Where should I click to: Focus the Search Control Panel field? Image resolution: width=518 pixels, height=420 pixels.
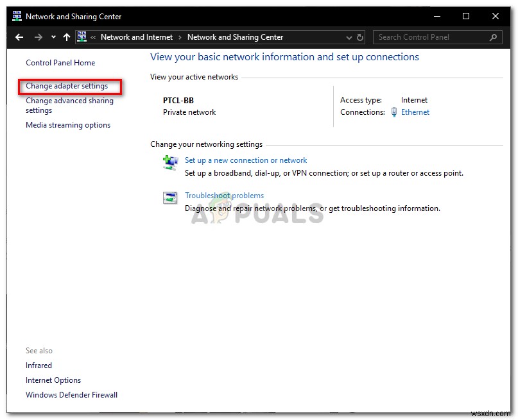(x=437, y=37)
